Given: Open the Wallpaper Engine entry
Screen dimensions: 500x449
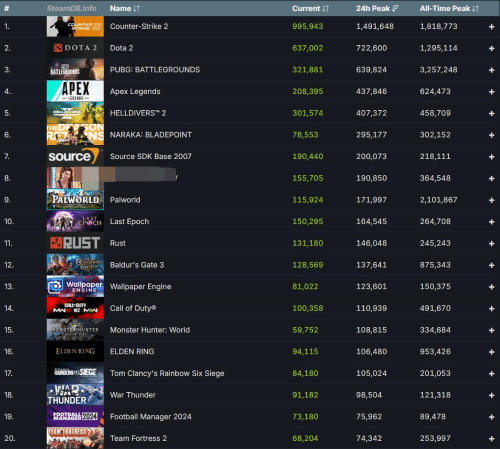Looking at the screenshot, I should point(140,287).
